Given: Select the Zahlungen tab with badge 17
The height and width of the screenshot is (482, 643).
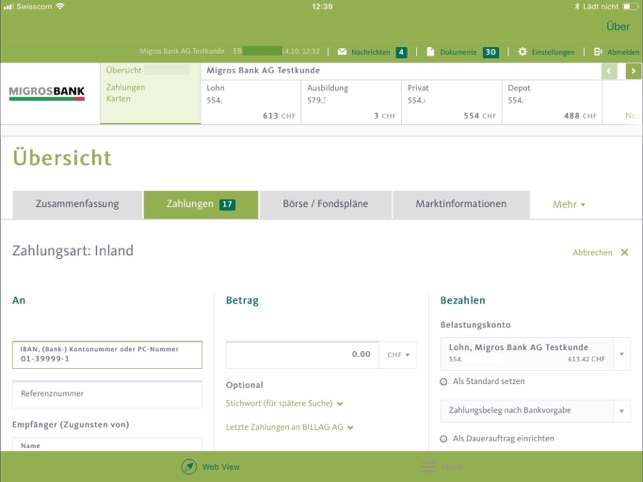Looking at the screenshot, I should tap(201, 204).
